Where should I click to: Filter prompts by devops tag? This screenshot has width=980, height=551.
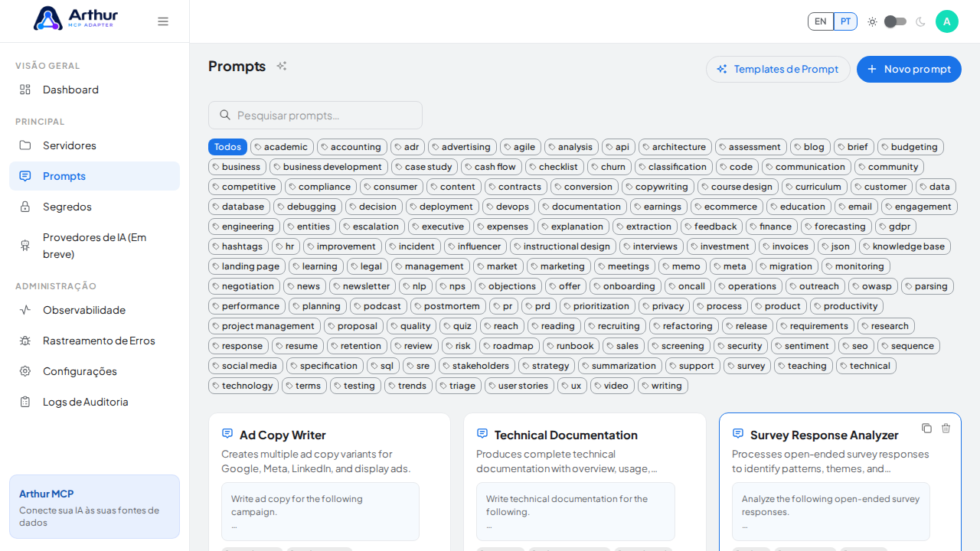(508, 207)
